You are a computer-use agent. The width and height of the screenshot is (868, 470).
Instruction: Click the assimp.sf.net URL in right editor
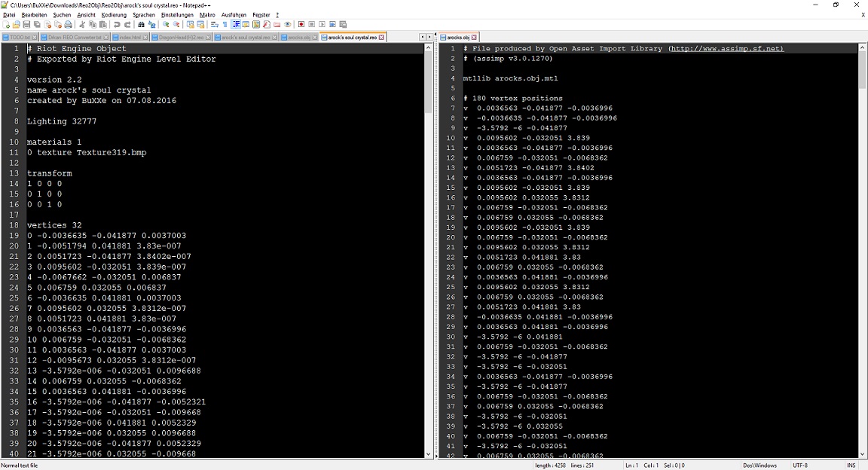pyautogui.click(x=726, y=49)
